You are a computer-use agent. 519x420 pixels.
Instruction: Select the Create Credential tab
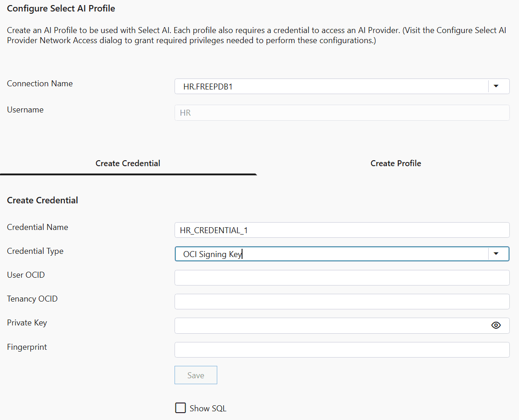(x=128, y=163)
